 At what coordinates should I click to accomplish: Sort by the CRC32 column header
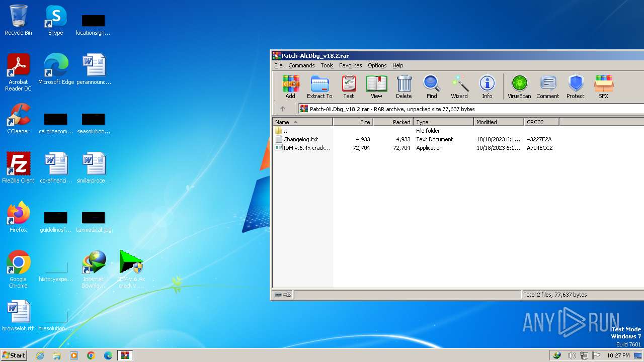click(541, 122)
